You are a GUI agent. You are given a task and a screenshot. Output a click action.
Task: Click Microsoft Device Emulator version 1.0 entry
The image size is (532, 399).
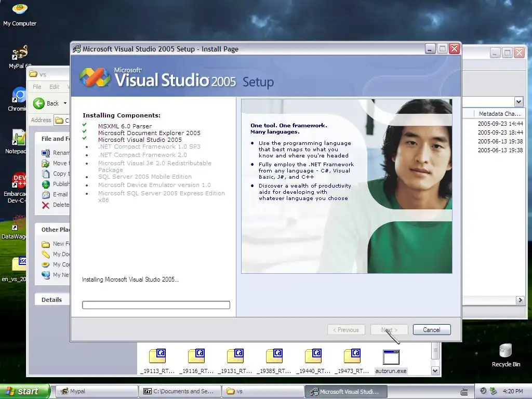[x=154, y=185]
